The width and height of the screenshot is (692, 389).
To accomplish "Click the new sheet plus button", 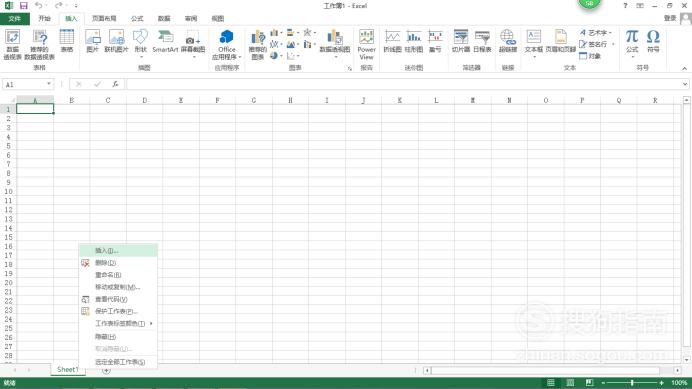I will (x=106, y=370).
